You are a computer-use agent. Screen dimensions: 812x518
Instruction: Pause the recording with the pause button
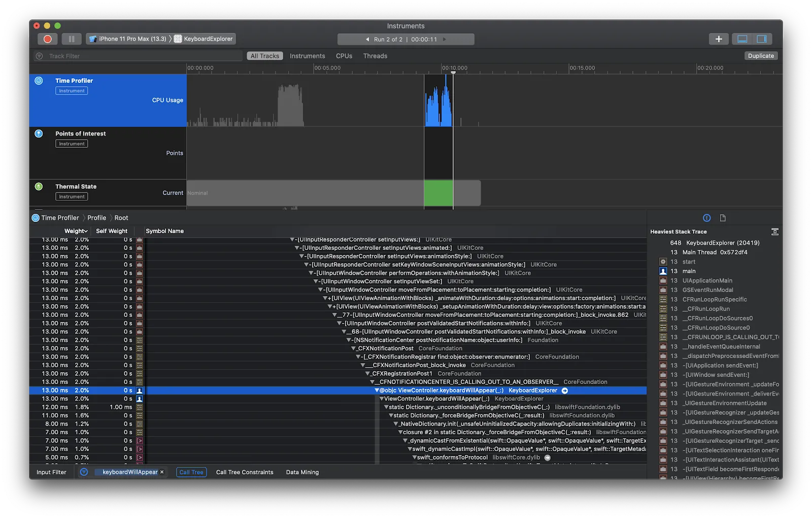(x=72, y=39)
